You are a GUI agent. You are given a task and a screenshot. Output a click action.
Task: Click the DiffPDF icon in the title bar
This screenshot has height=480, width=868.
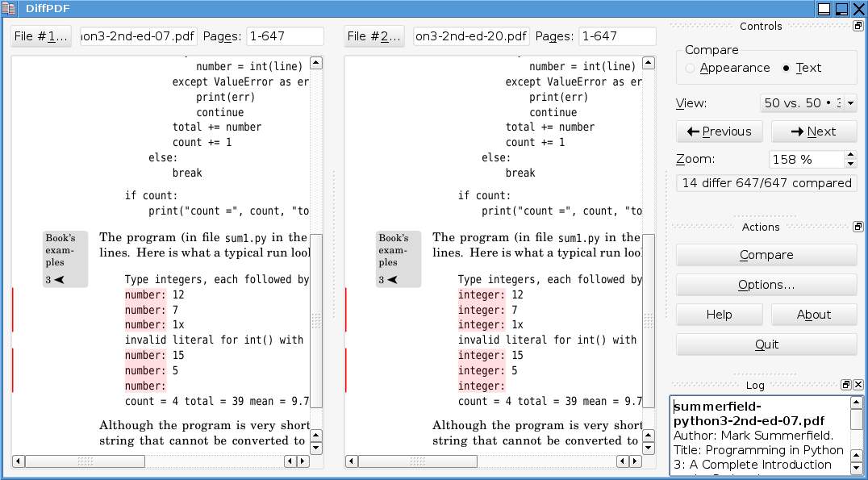9,8
